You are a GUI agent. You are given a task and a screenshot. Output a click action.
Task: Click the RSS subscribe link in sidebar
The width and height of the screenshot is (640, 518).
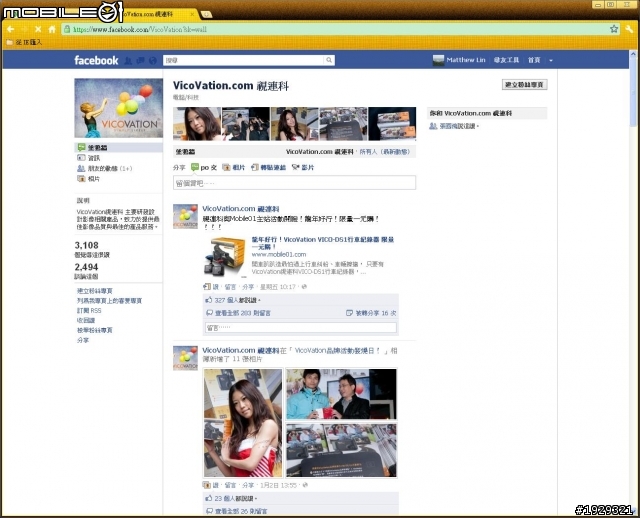click(x=89, y=311)
